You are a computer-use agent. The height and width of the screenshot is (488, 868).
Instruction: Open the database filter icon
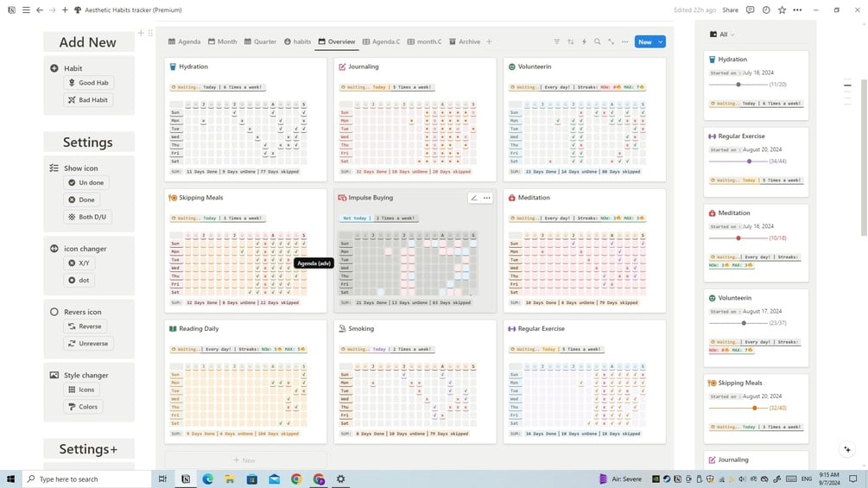(x=557, y=42)
